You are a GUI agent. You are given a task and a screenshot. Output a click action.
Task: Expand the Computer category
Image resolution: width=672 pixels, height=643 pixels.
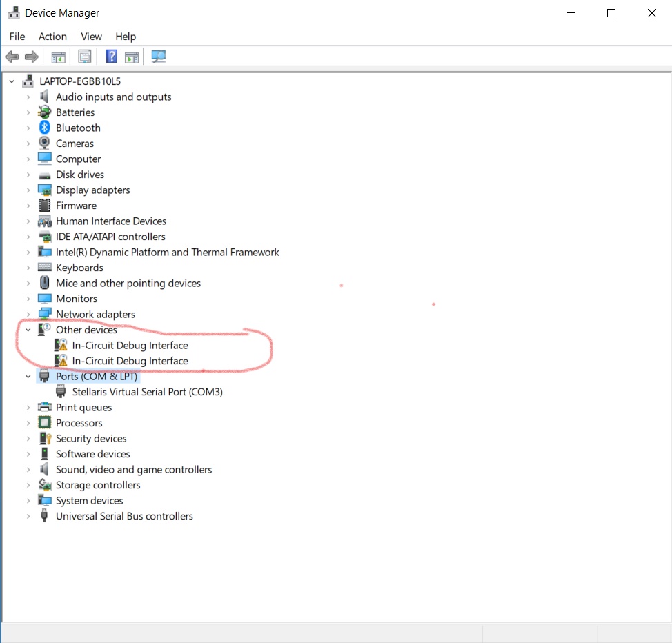click(x=28, y=159)
